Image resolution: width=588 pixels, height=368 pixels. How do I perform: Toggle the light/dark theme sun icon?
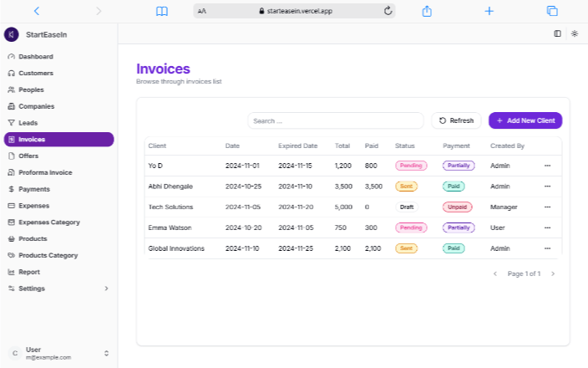pyautogui.click(x=575, y=33)
